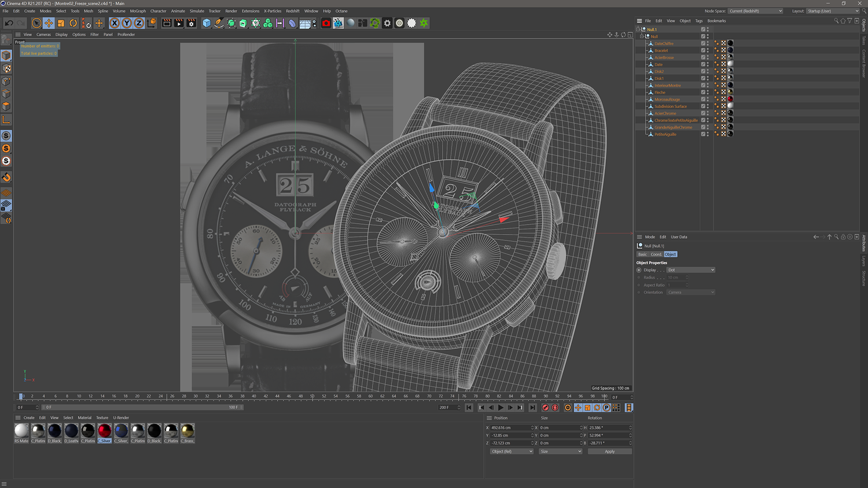Toggle the X axis lock

[115, 23]
